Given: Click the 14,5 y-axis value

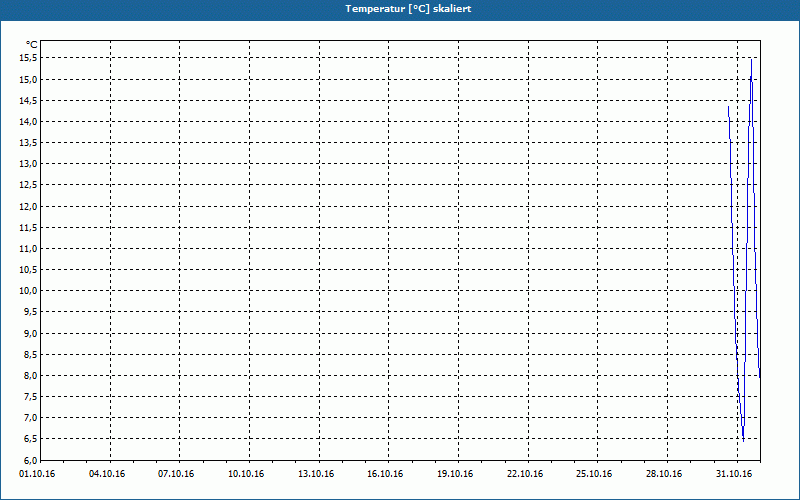Looking at the screenshot, I should pyautogui.click(x=29, y=101).
